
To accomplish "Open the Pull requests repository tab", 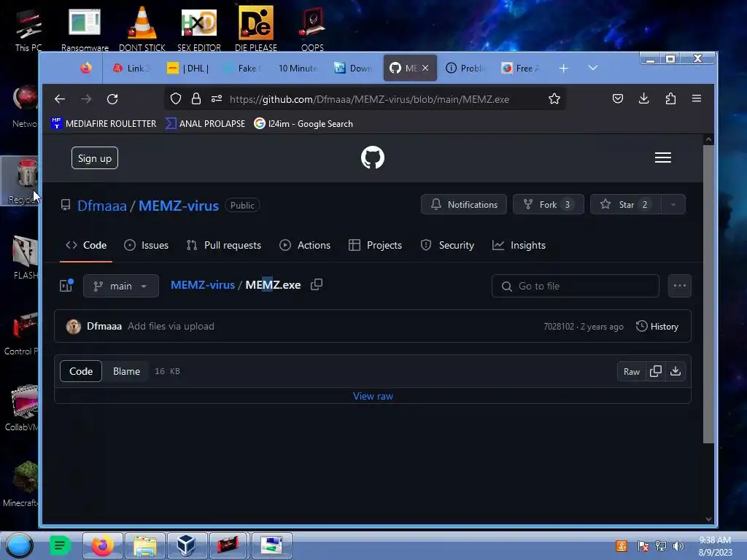I will tap(224, 245).
